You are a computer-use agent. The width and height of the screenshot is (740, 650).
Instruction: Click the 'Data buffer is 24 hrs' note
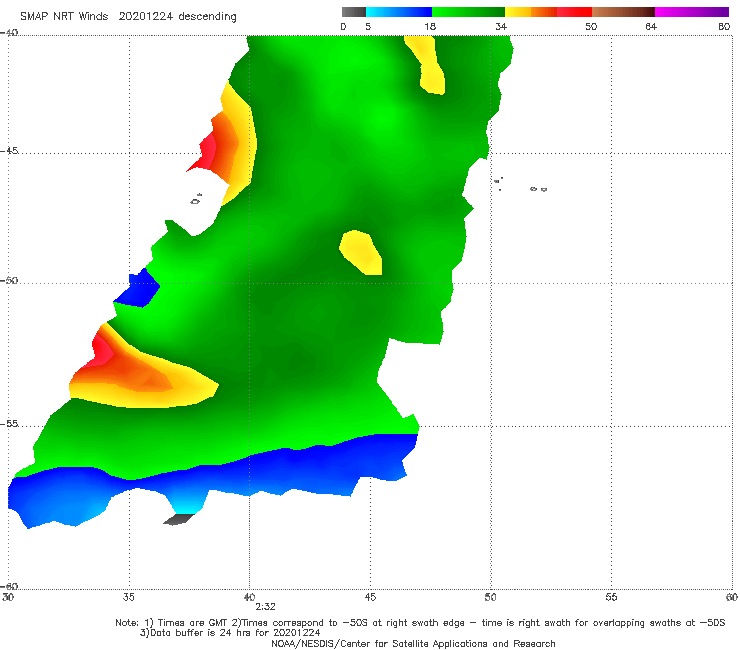click(x=230, y=633)
